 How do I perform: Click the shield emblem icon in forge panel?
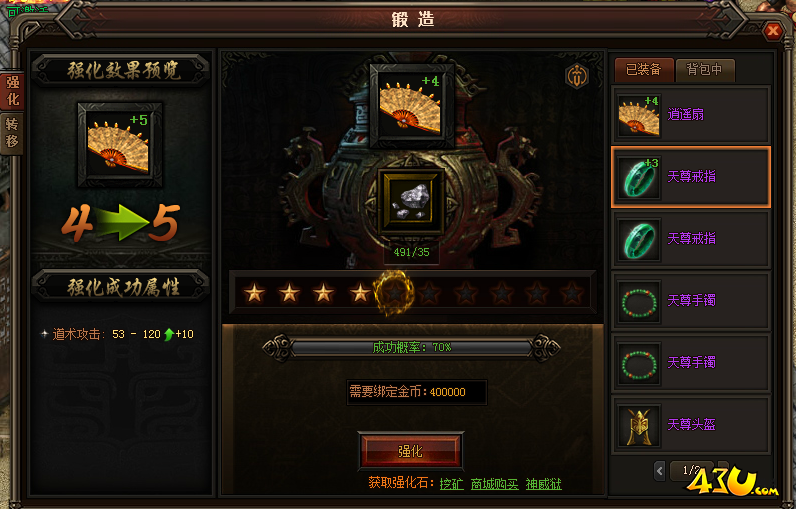click(577, 77)
